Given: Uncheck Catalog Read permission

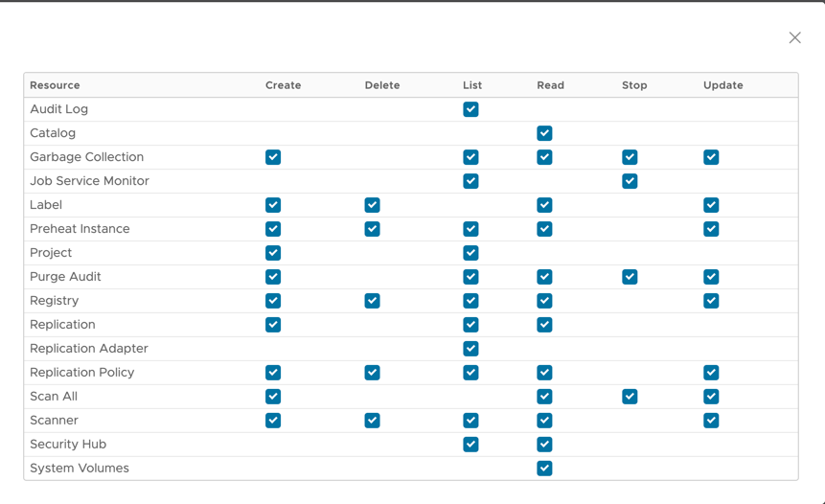Looking at the screenshot, I should point(544,133).
